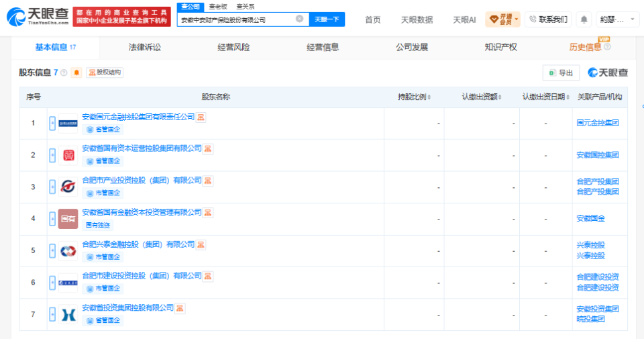Click the 股权结构 button
The height and width of the screenshot is (339, 644).
(105, 72)
